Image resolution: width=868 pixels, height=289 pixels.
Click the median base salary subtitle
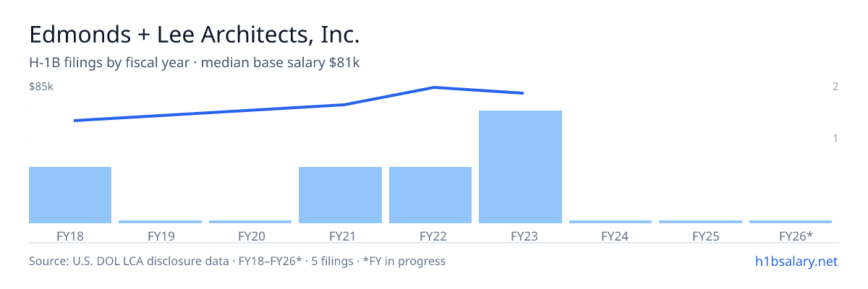pyautogui.click(x=280, y=63)
